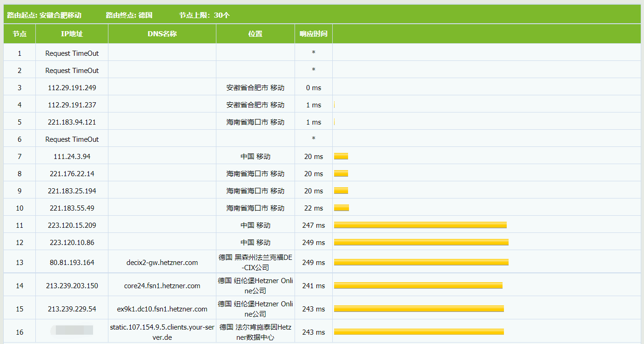This screenshot has height=344, width=644.
Task: Click IP address 221.183.25.194
Action: tap(72, 191)
